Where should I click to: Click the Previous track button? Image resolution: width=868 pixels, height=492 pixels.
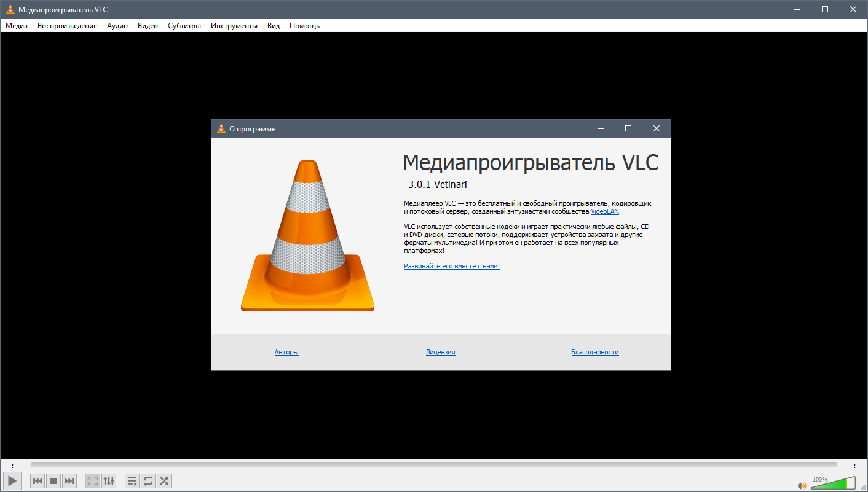(x=37, y=481)
